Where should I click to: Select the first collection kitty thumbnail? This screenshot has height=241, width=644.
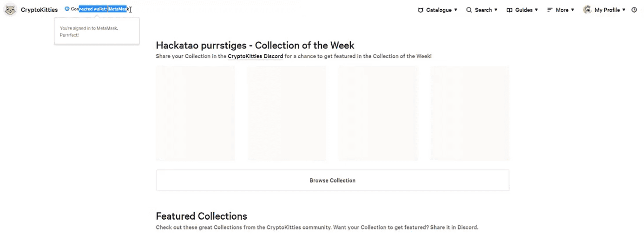tap(195, 113)
